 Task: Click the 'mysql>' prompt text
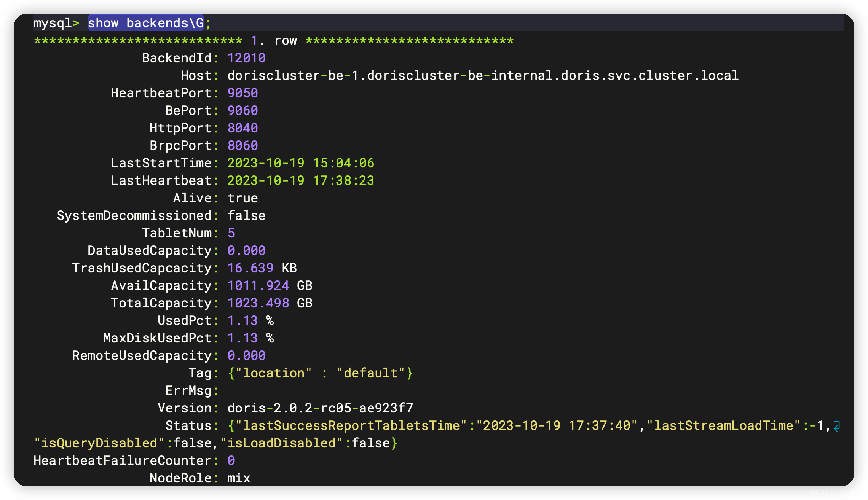(56, 23)
